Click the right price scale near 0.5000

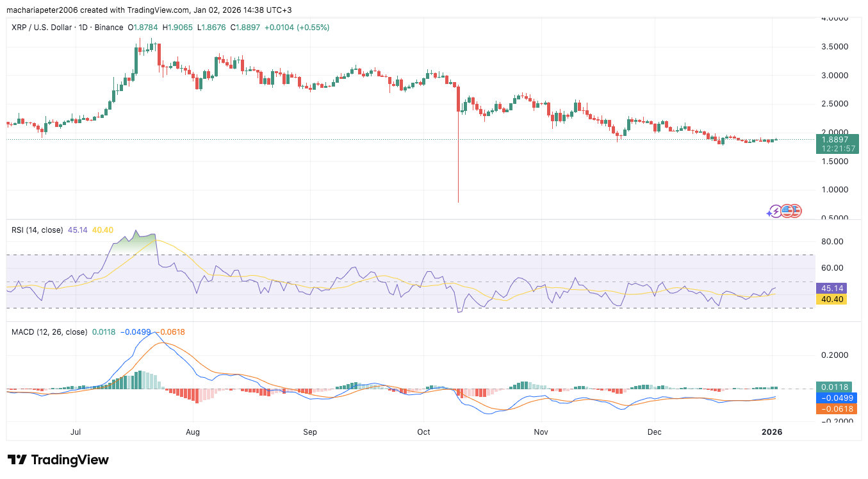click(835, 218)
